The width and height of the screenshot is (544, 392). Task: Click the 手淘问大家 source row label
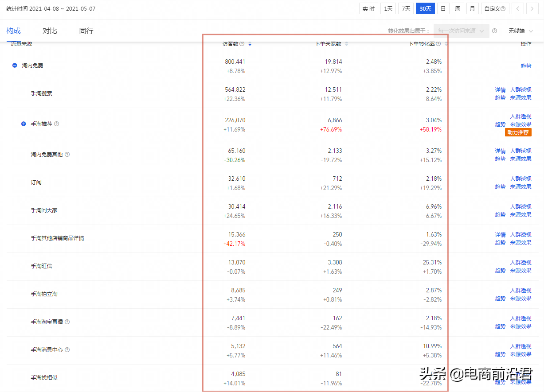click(44, 210)
